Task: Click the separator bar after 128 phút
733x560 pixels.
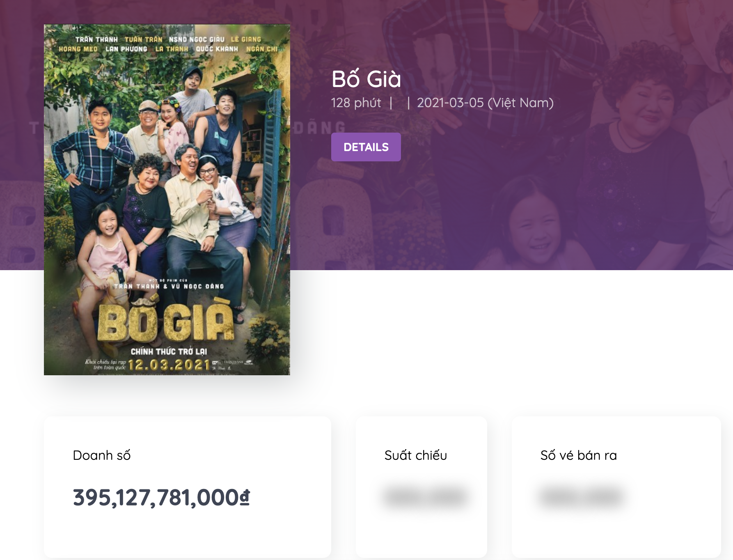Action: click(x=391, y=103)
